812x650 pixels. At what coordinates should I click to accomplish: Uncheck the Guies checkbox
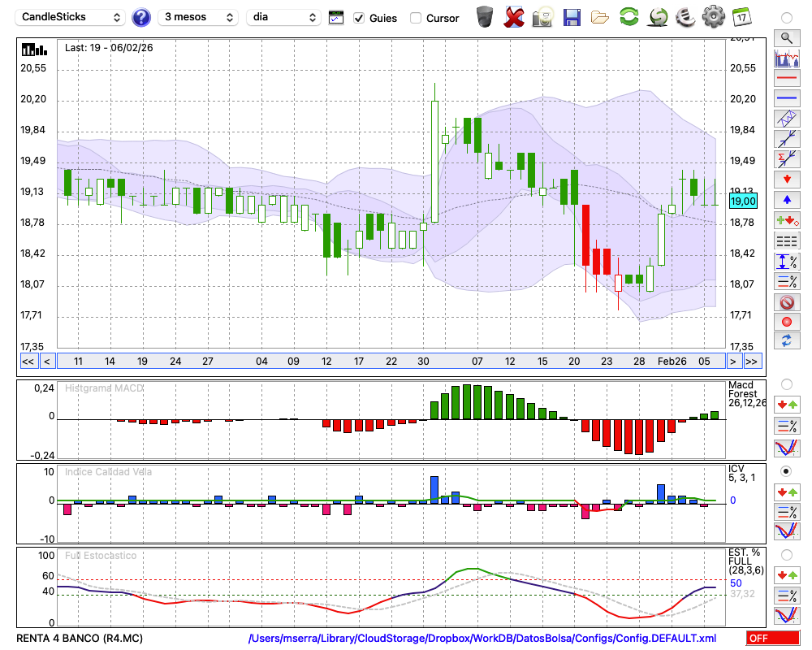359,18
